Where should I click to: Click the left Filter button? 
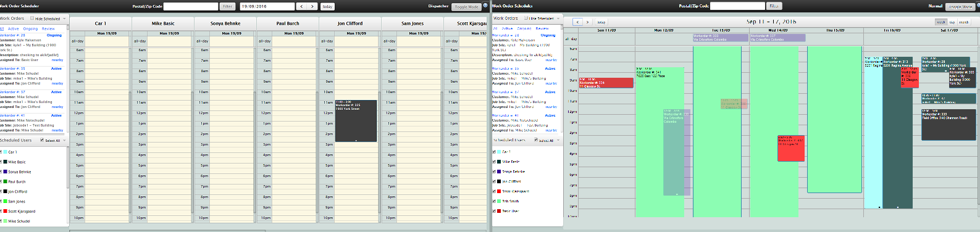[x=228, y=6]
